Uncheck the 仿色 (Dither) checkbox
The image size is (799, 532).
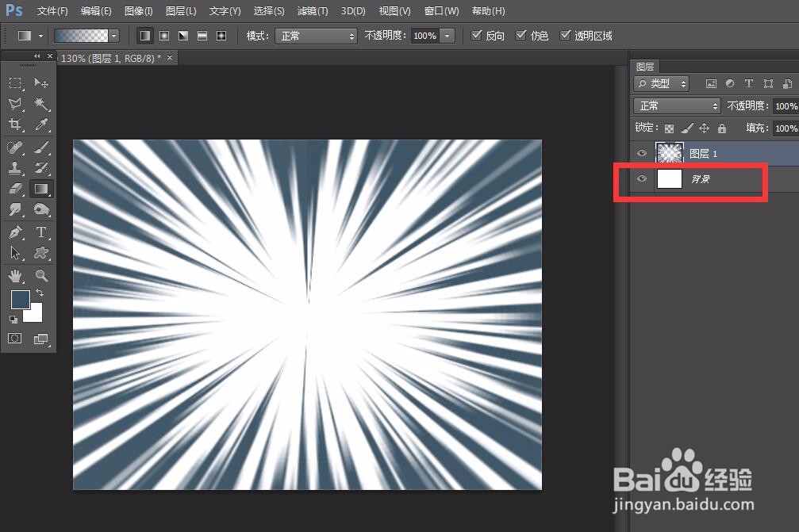pyautogui.click(x=521, y=35)
